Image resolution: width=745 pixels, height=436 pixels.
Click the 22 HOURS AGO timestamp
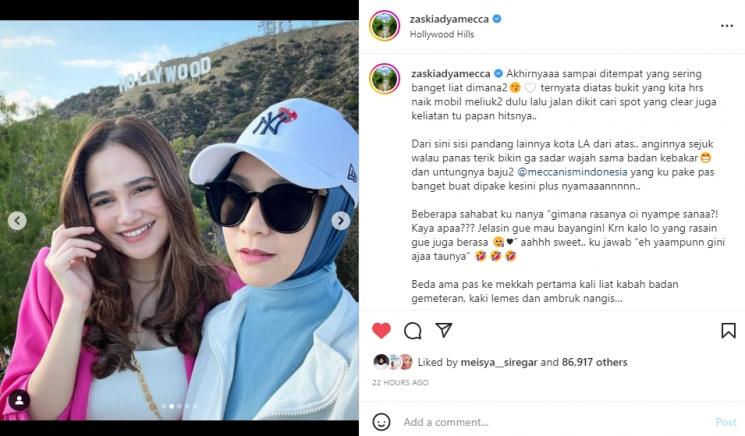(400, 382)
